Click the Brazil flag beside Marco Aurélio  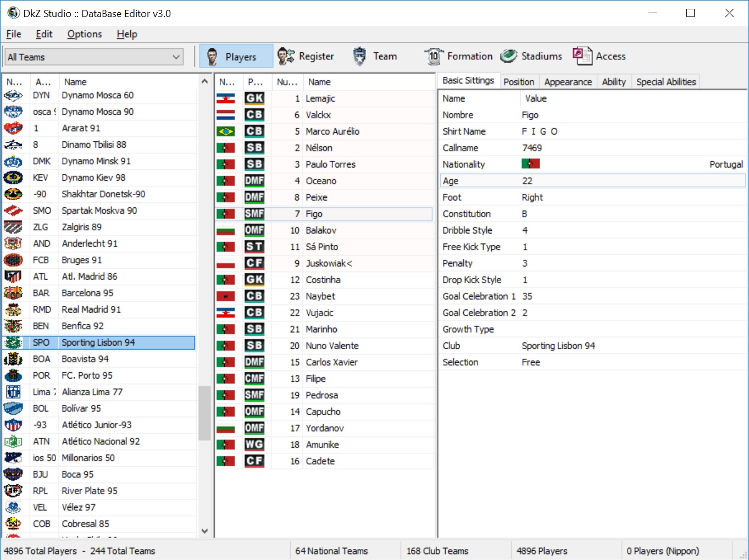point(226,131)
